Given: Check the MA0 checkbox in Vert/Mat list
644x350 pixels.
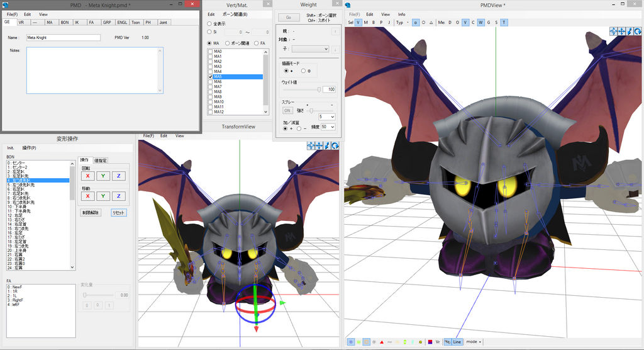Looking at the screenshot, I should point(210,52).
